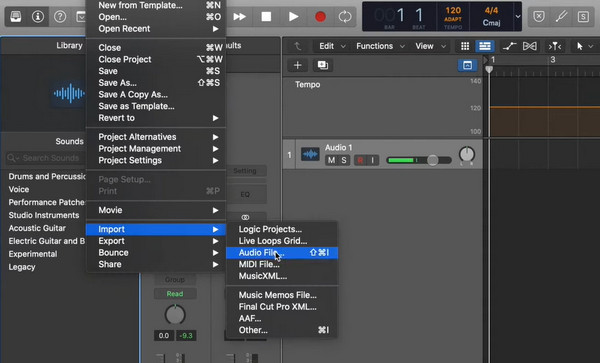Click the channel strip pan knob

(175, 315)
